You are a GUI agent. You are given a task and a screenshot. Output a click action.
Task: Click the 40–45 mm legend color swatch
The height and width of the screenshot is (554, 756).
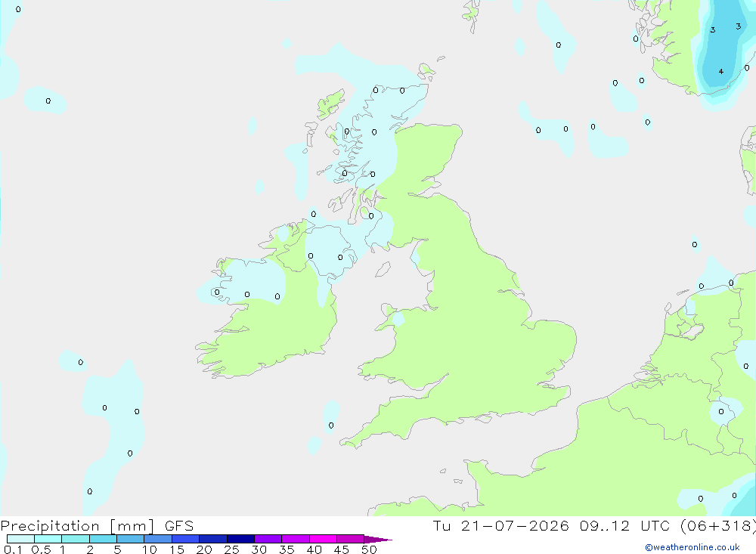(x=323, y=539)
